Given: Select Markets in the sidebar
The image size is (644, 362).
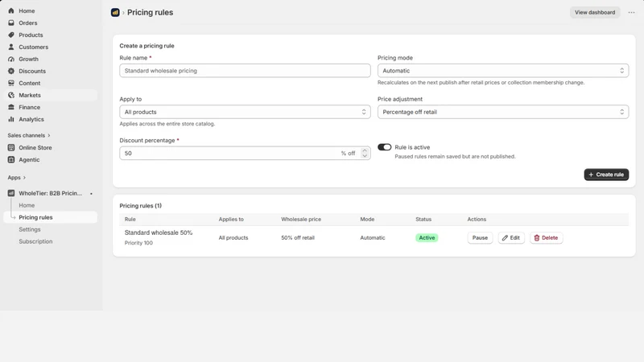Looking at the screenshot, I should 50,95.
